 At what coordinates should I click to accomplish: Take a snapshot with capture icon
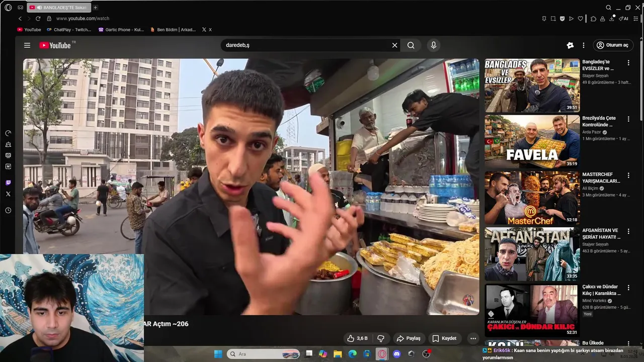coord(553,19)
